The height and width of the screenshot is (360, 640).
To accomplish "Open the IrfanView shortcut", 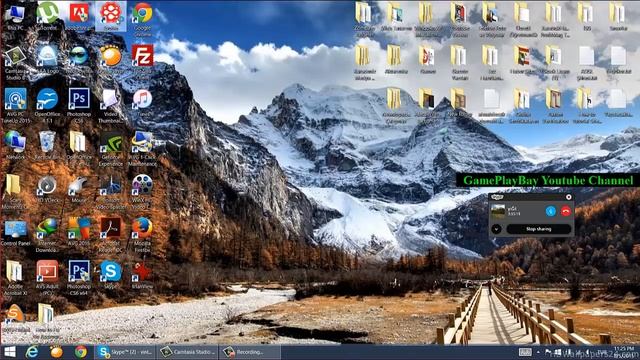I will coord(142,274).
